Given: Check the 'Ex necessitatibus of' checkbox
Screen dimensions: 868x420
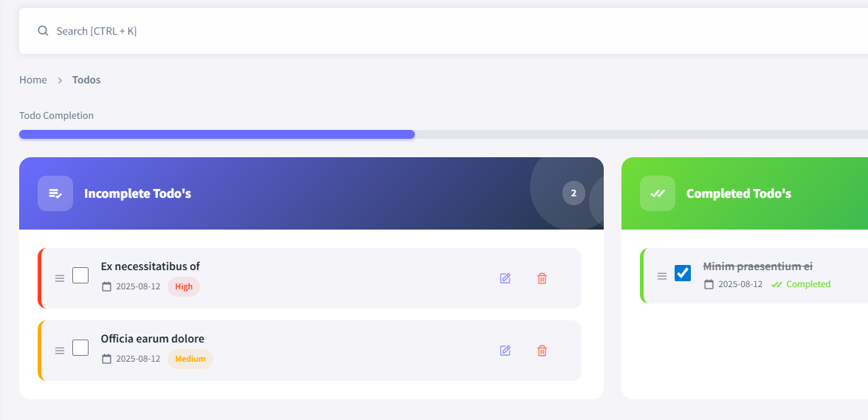Looking at the screenshot, I should 80,275.
